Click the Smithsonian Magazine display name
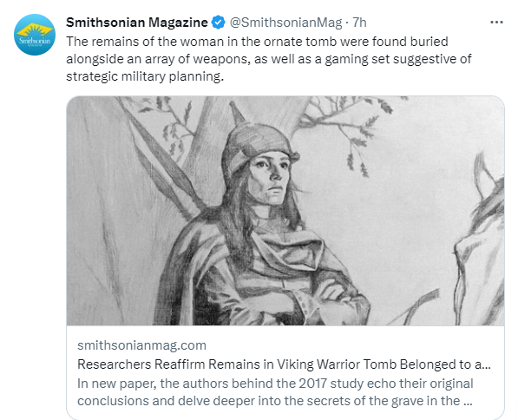This screenshot has height=420, width=518. (137, 23)
